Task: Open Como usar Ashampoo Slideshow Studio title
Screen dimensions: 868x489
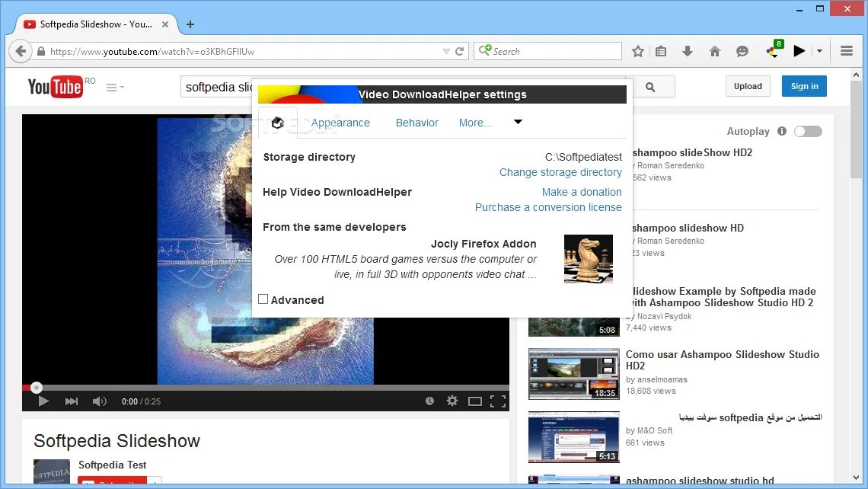Action: point(723,360)
